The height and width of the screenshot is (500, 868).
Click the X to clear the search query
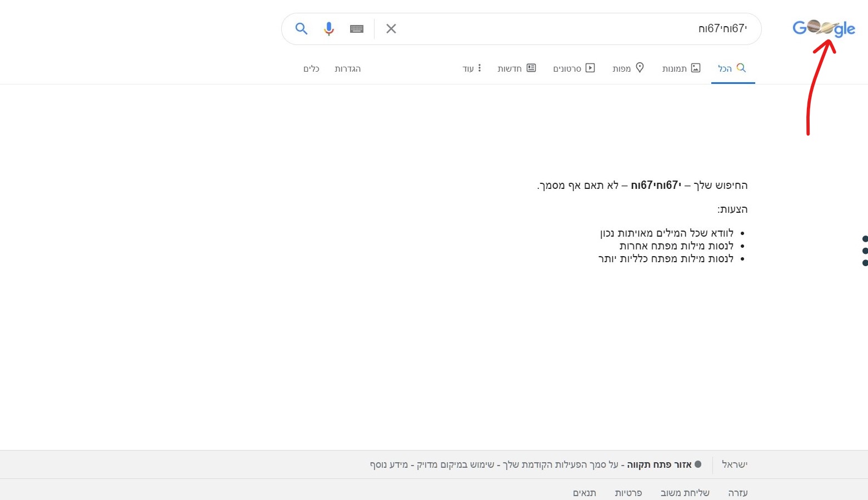pyautogui.click(x=391, y=28)
